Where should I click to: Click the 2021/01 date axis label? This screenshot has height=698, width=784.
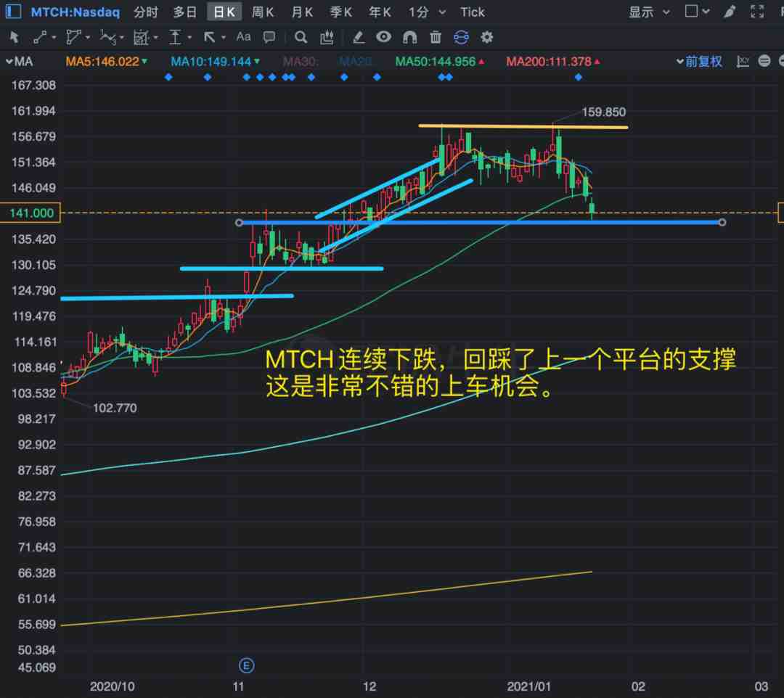(x=528, y=686)
